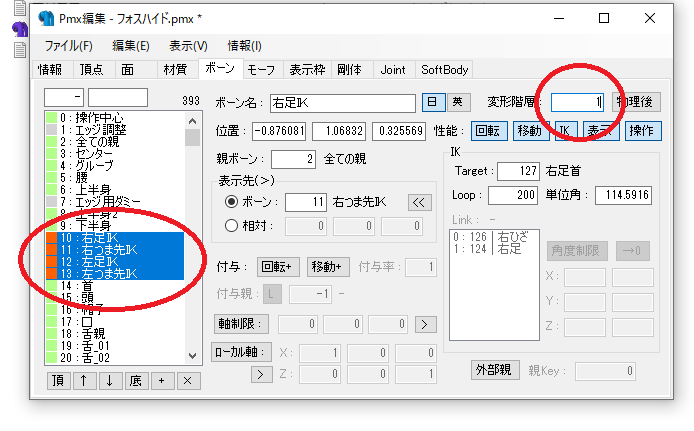Toggle 軸制限 axis limit button
The width and height of the screenshot is (694, 431).
coord(241,324)
